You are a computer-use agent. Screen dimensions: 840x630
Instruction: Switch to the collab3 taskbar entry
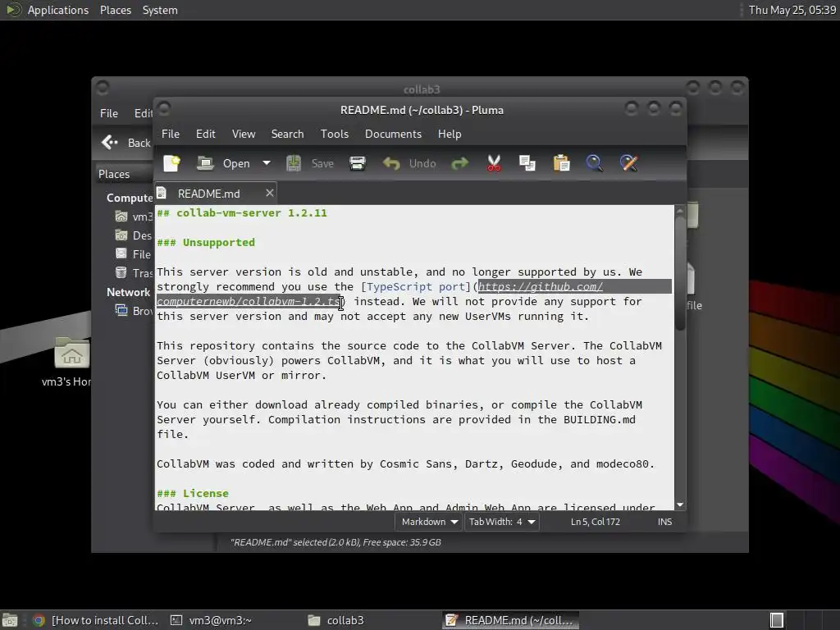point(336,620)
